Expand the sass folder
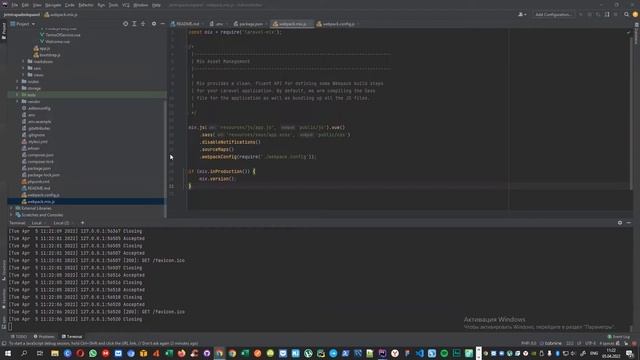The height and width of the screenshot is (360, 640). (23, 68)
